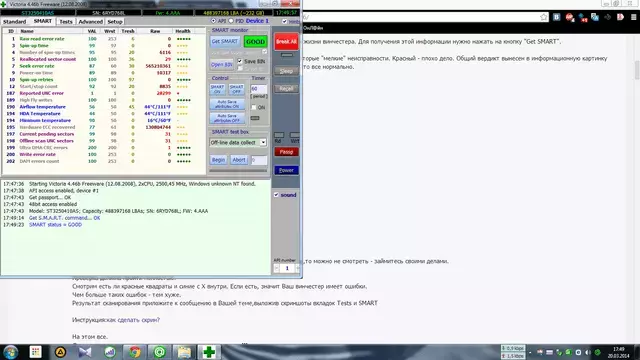Click the Raw column header
Screen dimensions: 640x360
click(x=155, y=31)
